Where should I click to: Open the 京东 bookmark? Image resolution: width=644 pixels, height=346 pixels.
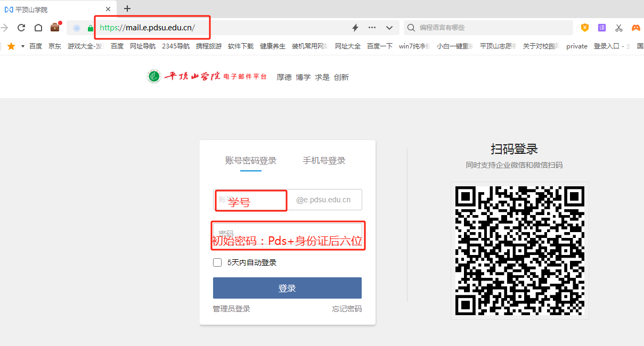pos(55,46)
